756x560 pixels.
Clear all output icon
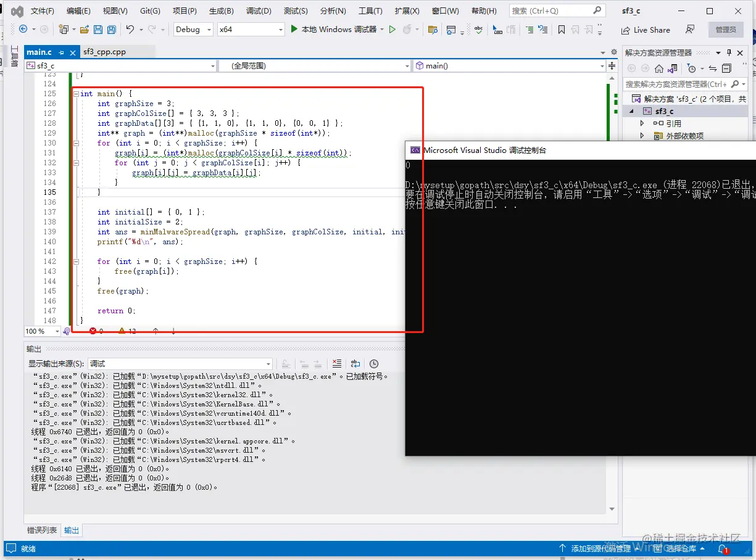pos(336,364)
